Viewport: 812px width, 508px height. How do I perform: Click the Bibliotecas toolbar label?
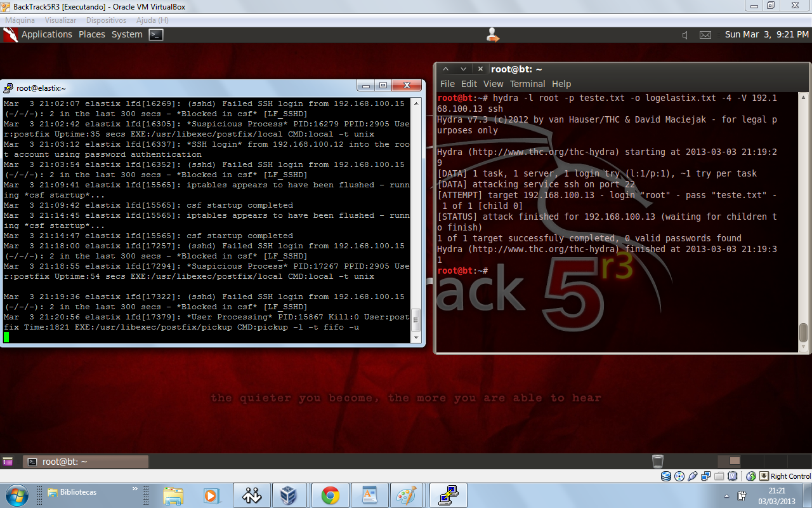[x=78, y=492]
